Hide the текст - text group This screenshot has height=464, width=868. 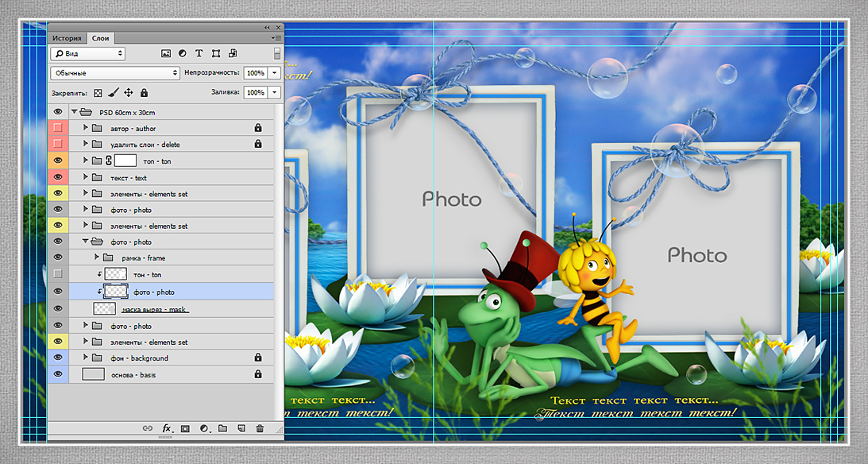[x=57, y=177]
